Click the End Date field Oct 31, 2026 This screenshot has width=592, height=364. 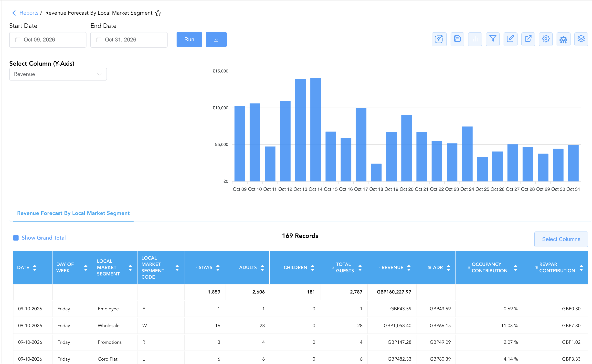coord(129,40)
